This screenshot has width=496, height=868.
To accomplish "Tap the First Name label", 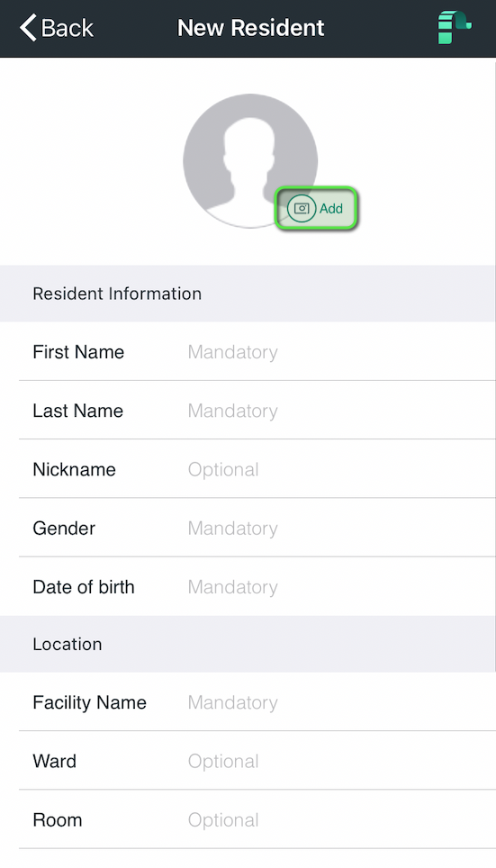I will coord(78,351).
